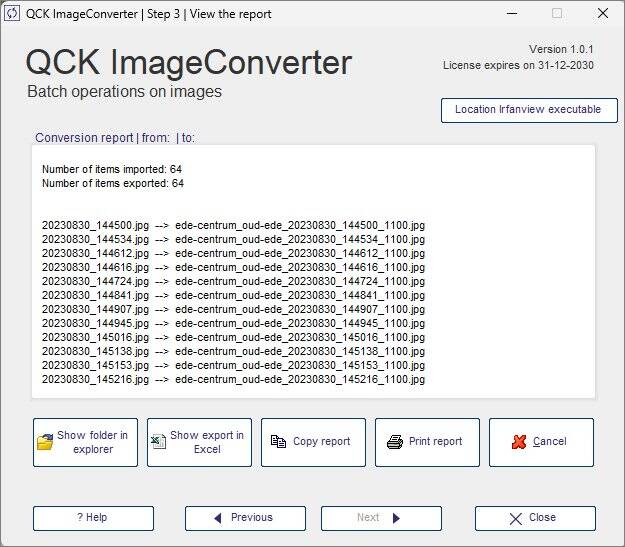The height and width of the screenshot is (547, 625).
Task: Click source name 20230830_145153.jpg
Action: [x=95, y=365]
